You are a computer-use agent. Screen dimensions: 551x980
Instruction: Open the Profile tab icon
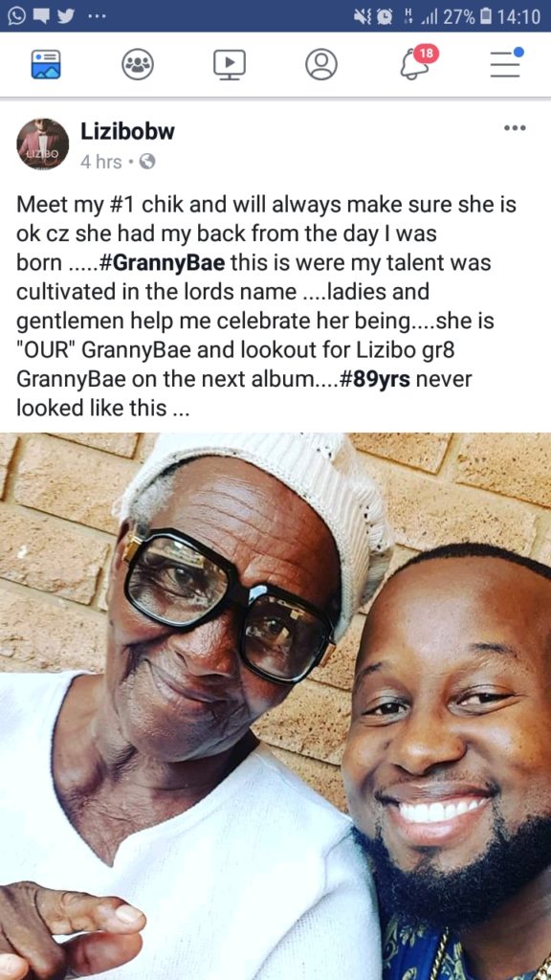321,64
